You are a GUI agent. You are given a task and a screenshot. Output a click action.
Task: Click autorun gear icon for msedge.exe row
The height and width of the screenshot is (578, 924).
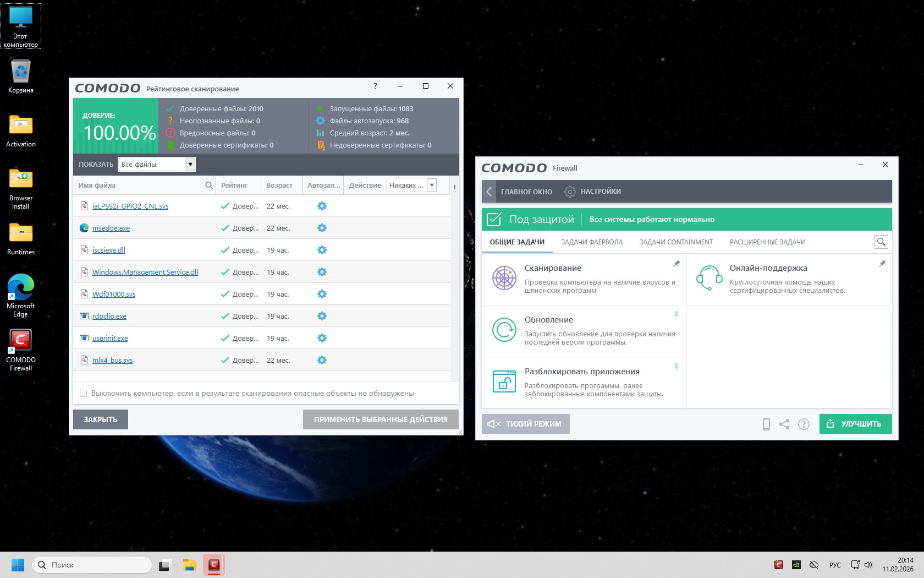[322, 228]
